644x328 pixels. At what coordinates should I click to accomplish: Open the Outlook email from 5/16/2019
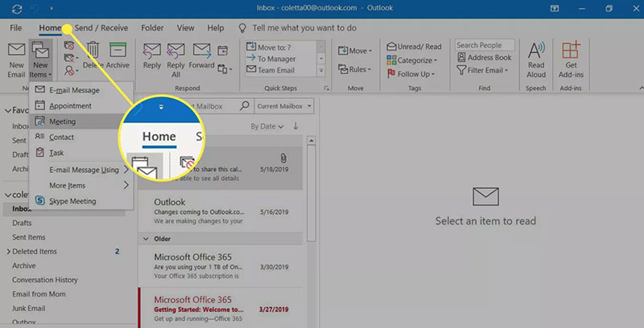[221, 211]
